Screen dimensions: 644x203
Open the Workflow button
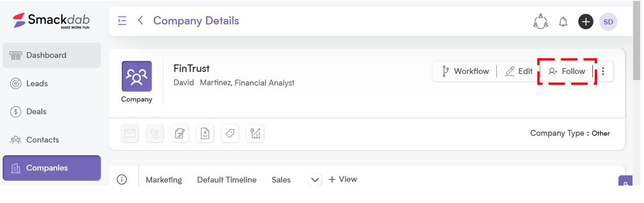click(x=465, y=71)
